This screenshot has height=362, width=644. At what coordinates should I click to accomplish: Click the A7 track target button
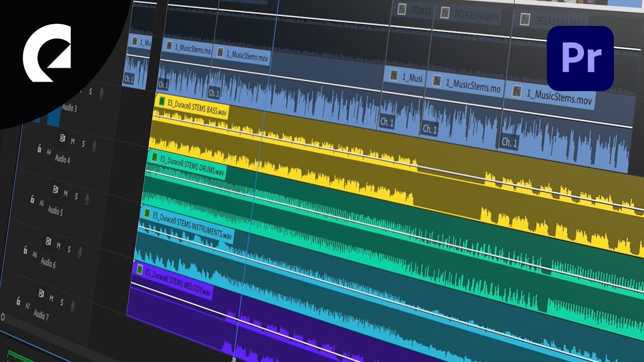point(28,306)
